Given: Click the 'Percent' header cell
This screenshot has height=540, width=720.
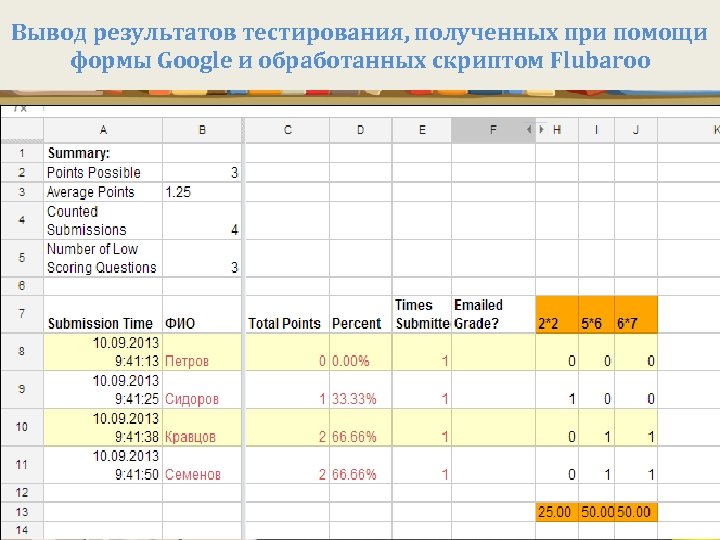Looking at the screenshot, I should click(360, 315).
